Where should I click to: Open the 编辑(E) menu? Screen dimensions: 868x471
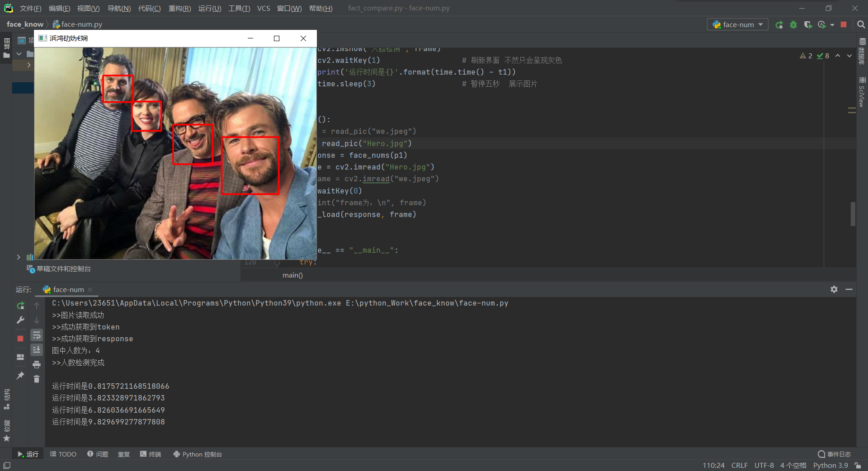pos(59,8)
